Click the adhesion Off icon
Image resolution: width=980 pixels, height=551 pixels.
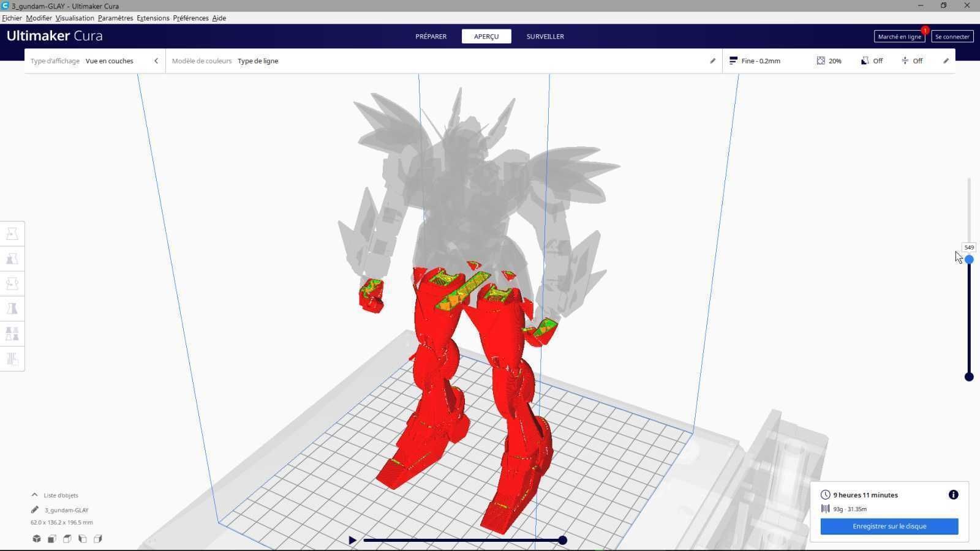pos(905,61)
